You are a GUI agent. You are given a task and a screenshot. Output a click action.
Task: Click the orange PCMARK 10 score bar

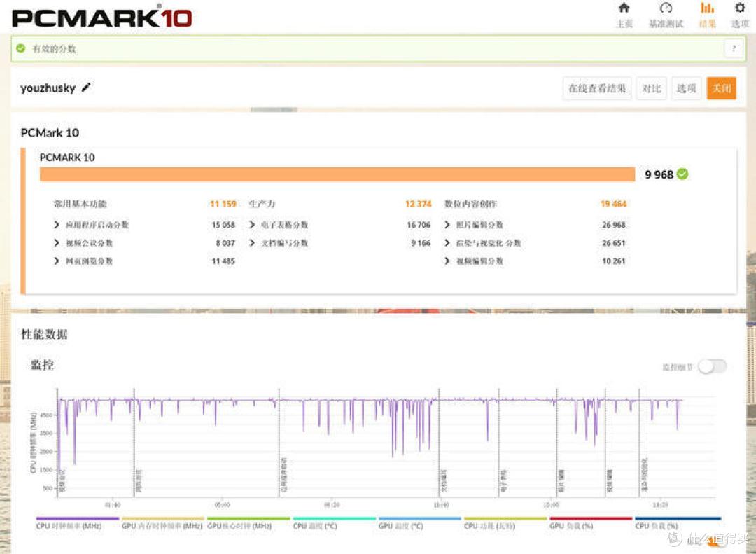[337, 174]
